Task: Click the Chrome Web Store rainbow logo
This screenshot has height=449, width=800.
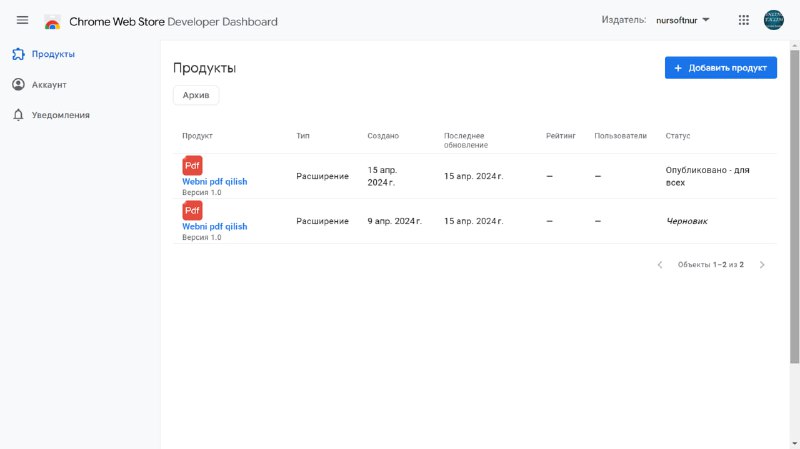Action: (x=52, y=22)
